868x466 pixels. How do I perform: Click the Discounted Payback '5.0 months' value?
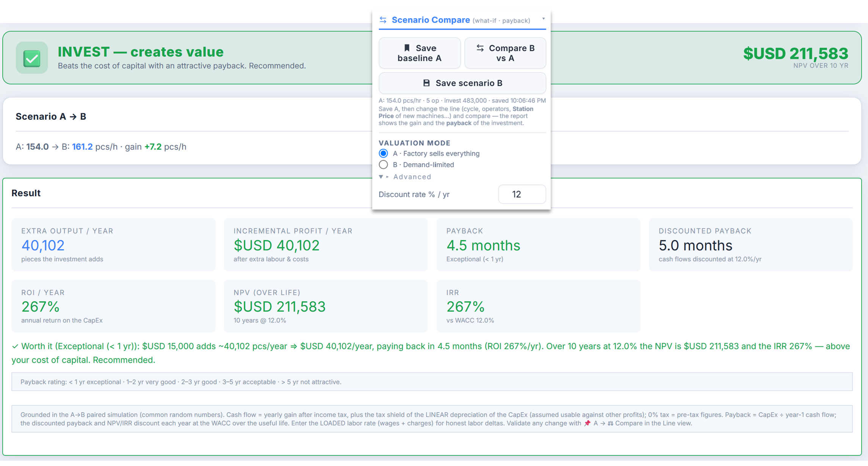click(696, 246)
